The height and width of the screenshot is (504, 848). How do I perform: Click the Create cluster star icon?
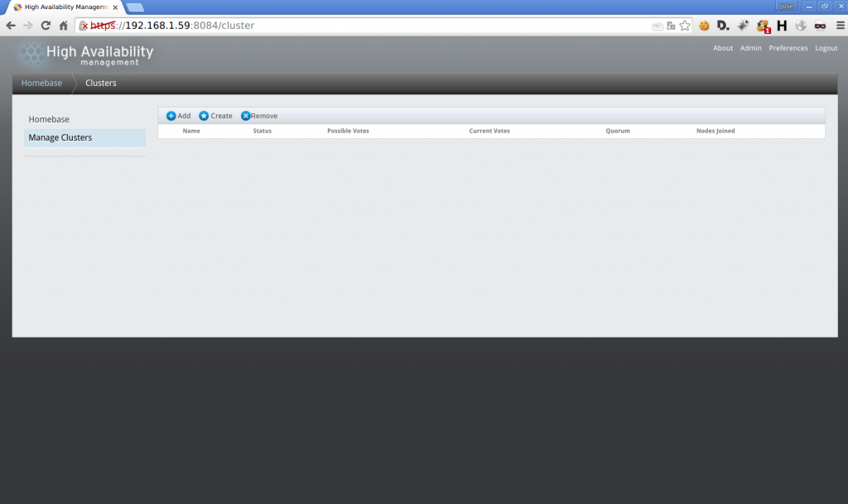[204, 116]
